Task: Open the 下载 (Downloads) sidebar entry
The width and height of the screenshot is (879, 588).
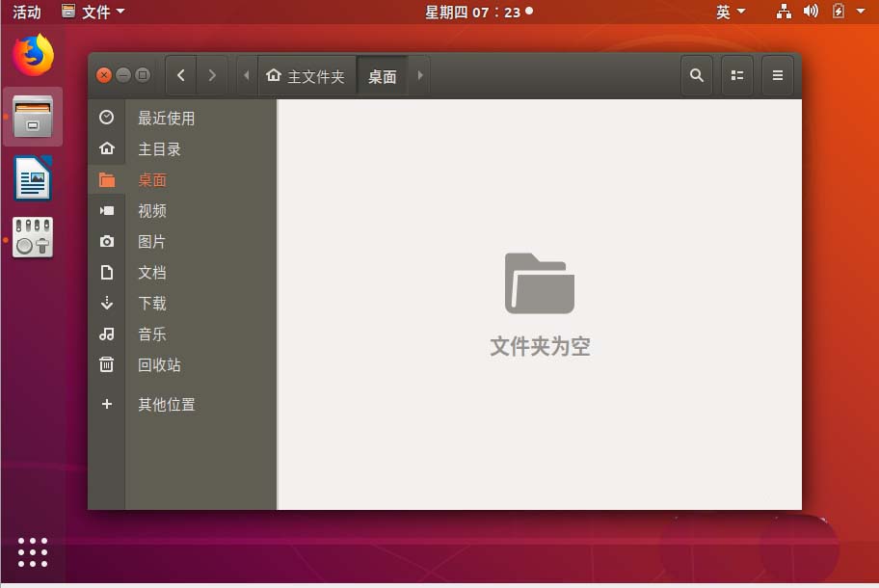Action: tap(151, 303)
